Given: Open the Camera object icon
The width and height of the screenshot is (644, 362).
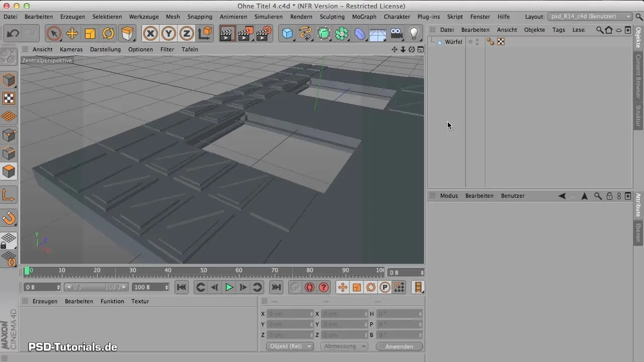Looking at the screenshot, I should click(x=396, y=34).
